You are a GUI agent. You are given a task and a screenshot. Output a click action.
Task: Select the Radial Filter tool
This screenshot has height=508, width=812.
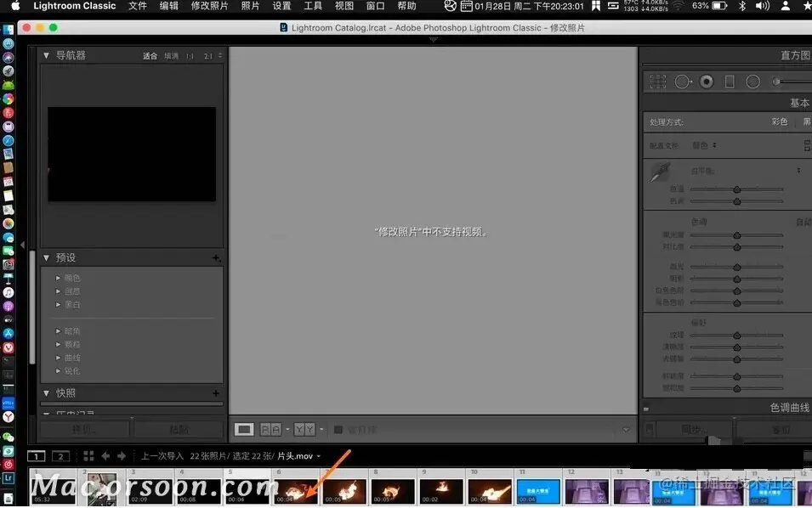point(753,82)
